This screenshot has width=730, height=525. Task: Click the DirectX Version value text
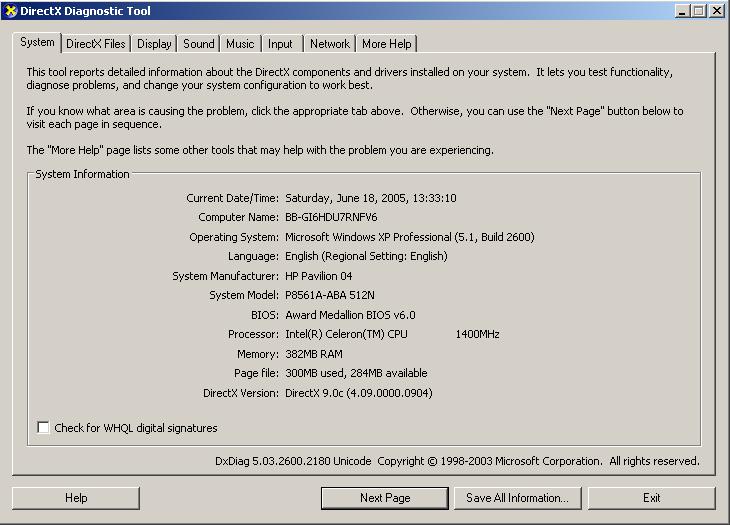click(x=359, y=393)
